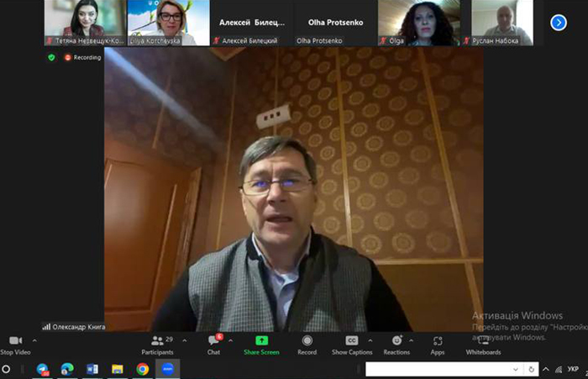
Task: Select Руслан Набока video thumbnail
Action: point(502,23)
